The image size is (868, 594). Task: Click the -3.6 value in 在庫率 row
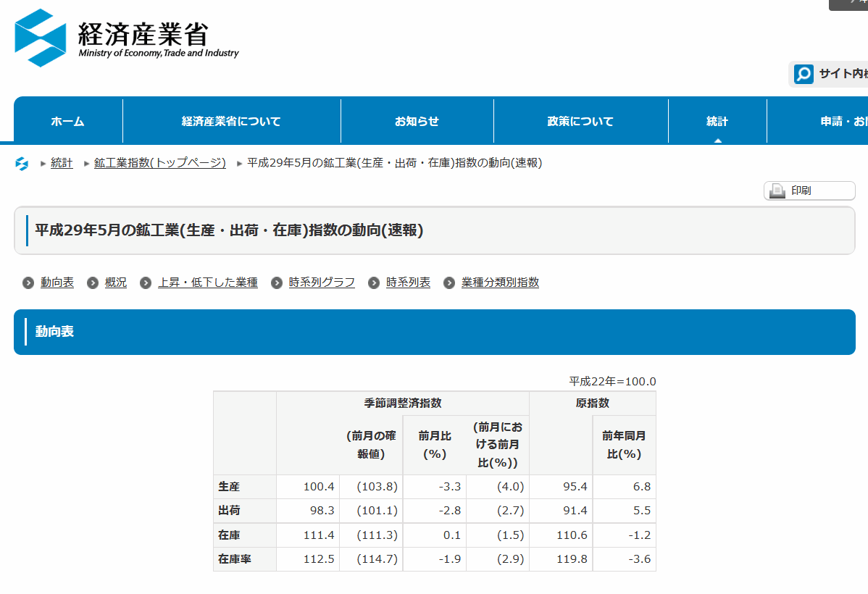(639, 559)
